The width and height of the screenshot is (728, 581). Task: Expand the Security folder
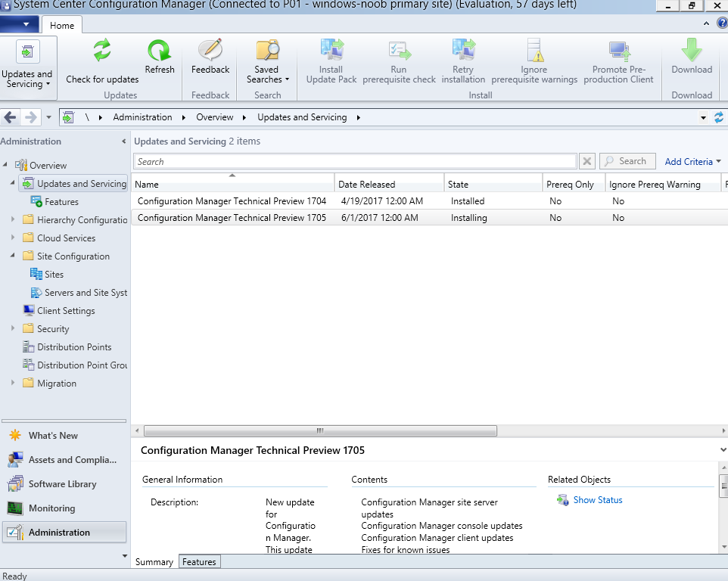13,328
